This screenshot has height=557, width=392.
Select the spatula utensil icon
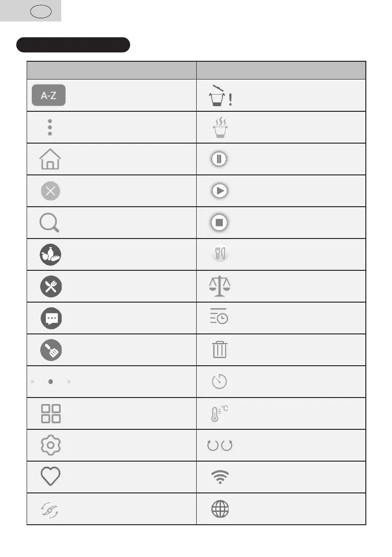pyautogui.click(x=50, y=350)
